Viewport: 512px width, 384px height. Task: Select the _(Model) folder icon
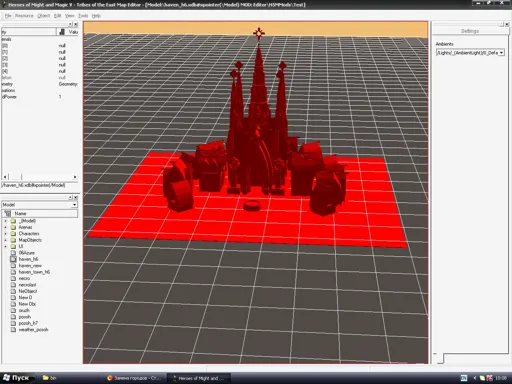point(13,221)
